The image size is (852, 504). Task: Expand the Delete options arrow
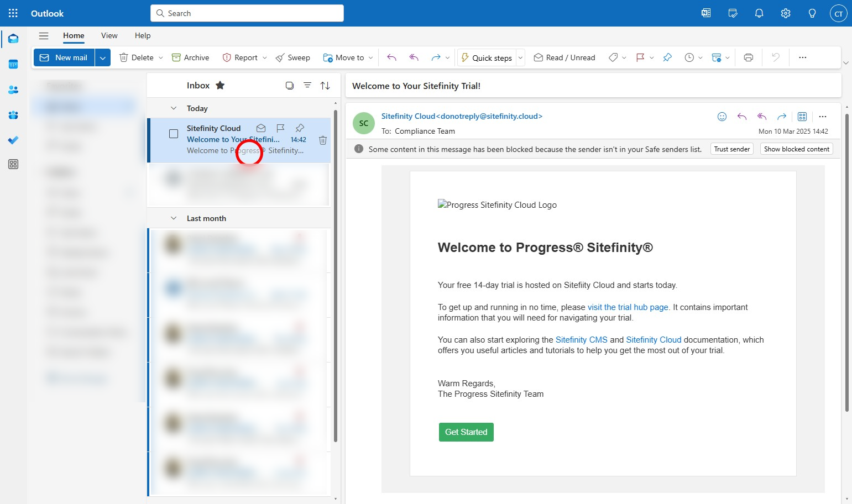click(161, 57)
